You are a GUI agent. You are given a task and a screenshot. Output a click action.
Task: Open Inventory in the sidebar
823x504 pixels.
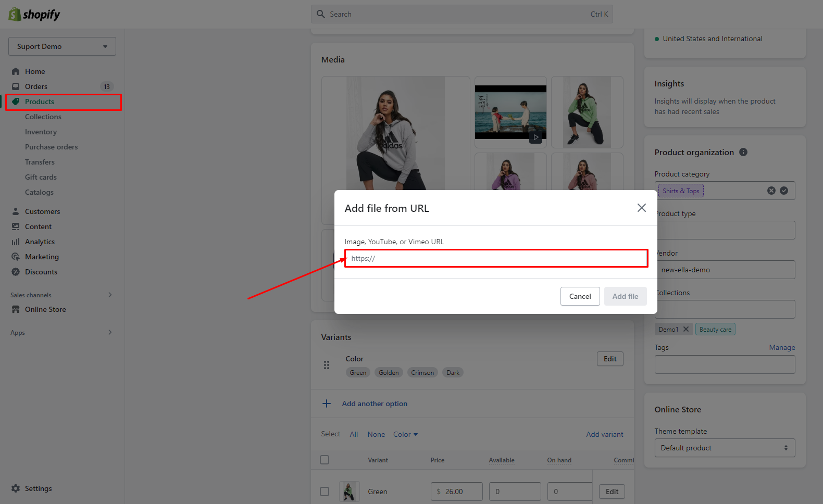41,132
